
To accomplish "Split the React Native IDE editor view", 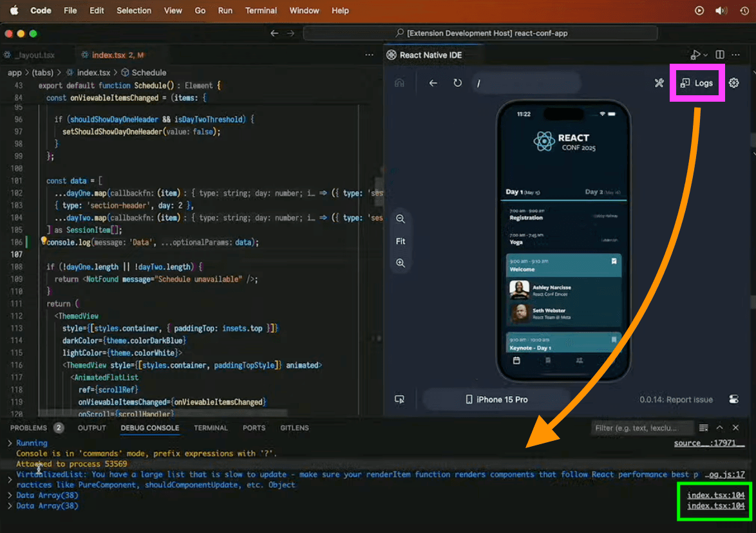I will pos(719,55).
